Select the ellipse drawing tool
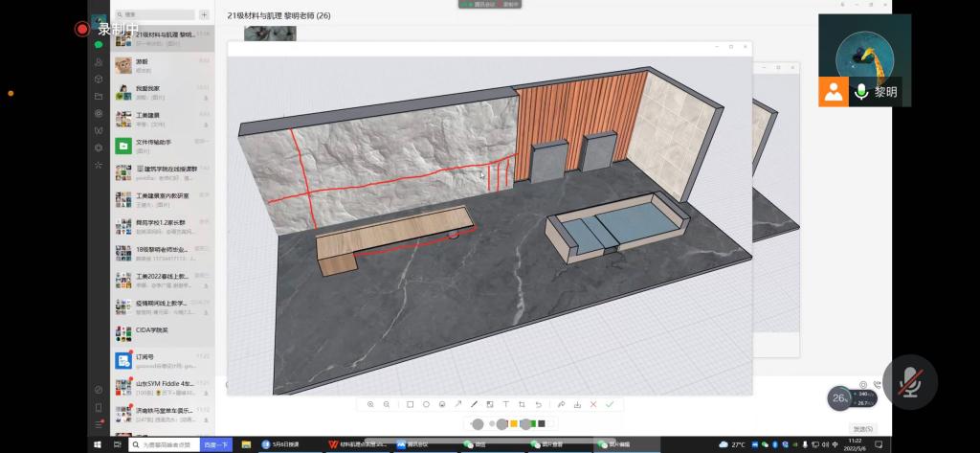The image size is (980, 453). tap(426, 405)
